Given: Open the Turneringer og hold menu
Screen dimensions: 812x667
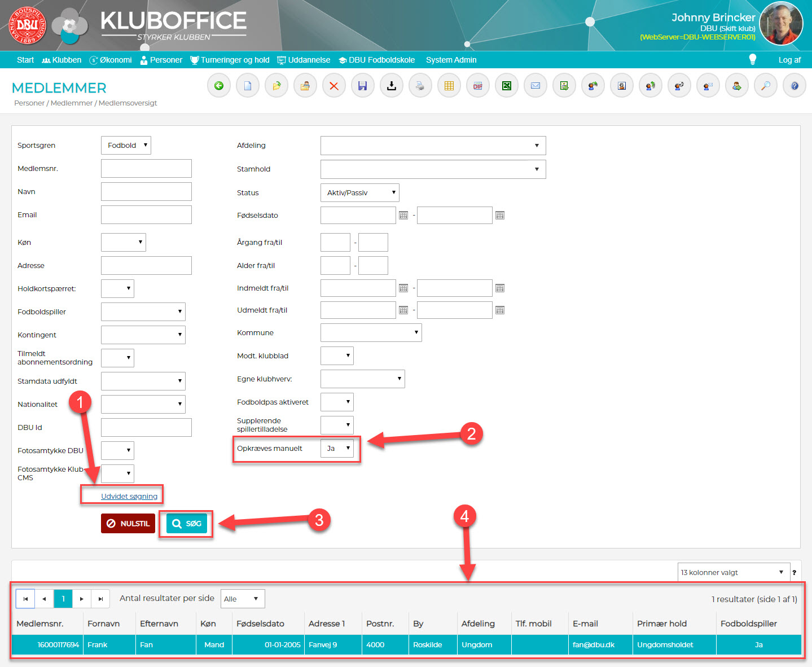Looking at the screenshot, I should pyautogui.click(x=230, y=60).
